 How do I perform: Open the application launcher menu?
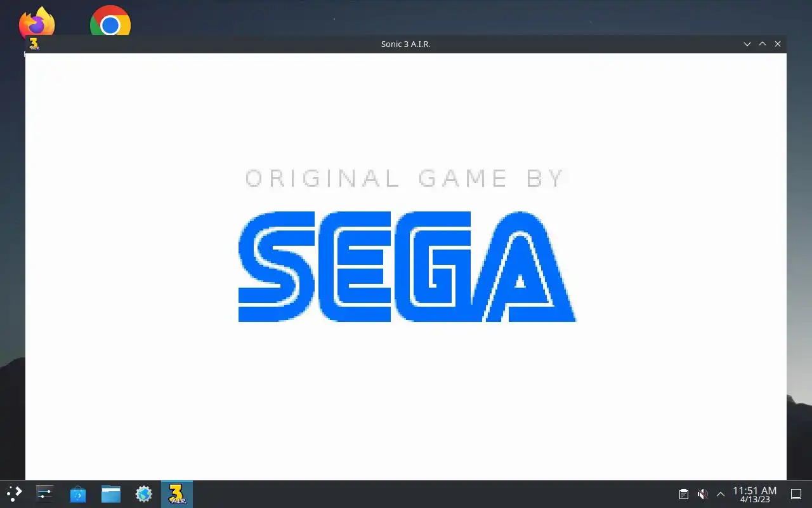pos(14,493)
